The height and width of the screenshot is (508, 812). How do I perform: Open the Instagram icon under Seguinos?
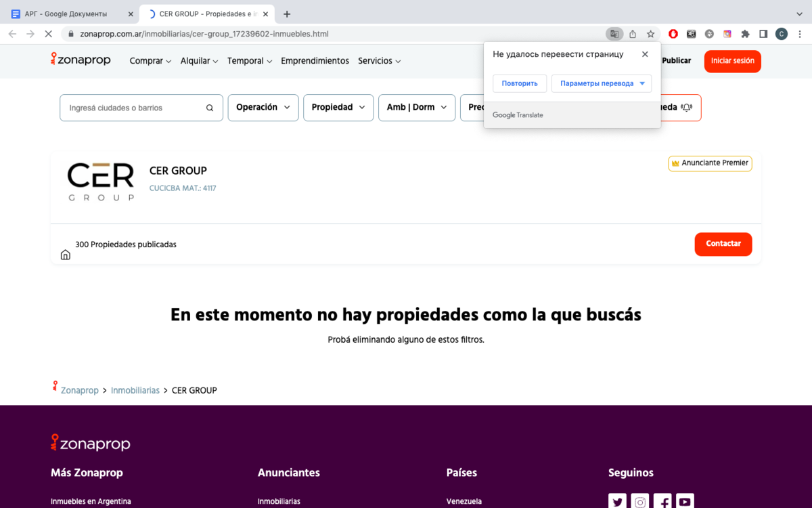640,502
